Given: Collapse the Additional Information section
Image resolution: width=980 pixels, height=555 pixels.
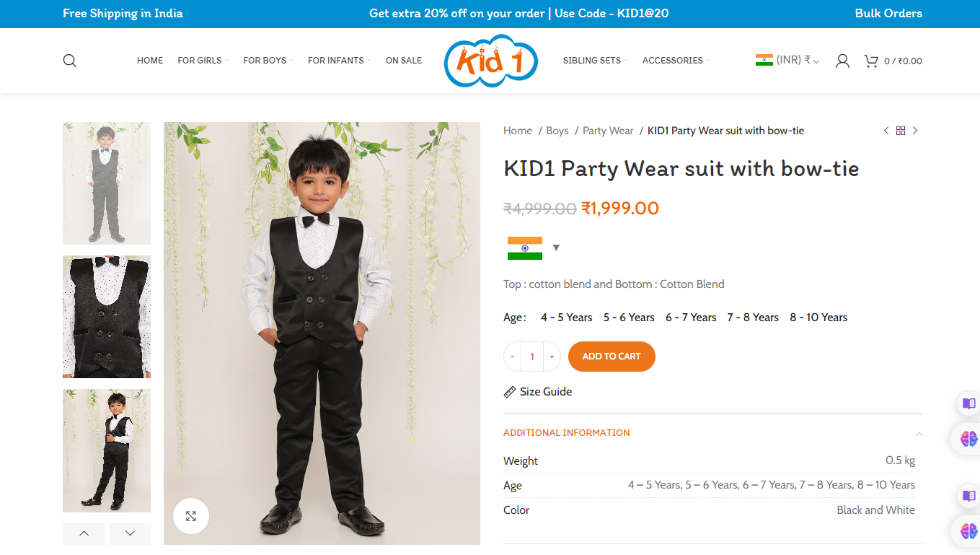Looking at the screenshot, I should (x=919, y=434).
